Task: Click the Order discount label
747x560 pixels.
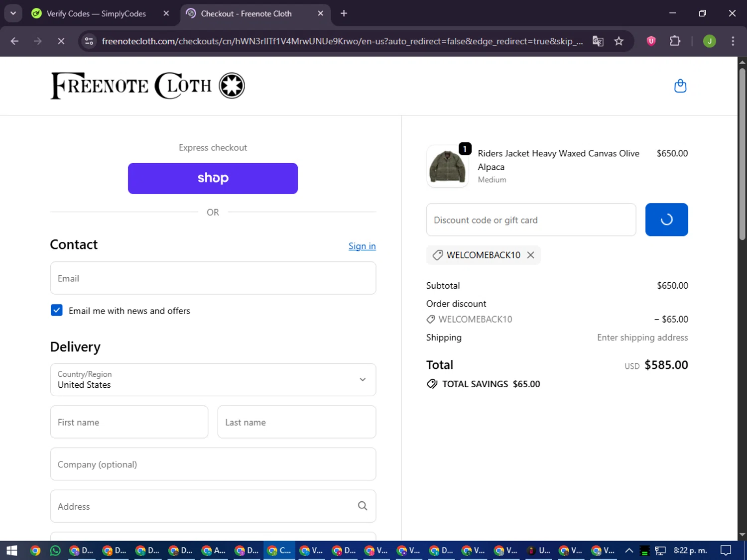Action: (456, 304)
